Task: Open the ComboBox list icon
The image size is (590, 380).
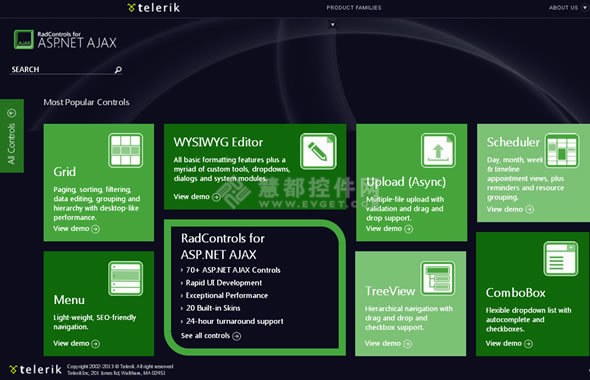Action: click(561, 259)
